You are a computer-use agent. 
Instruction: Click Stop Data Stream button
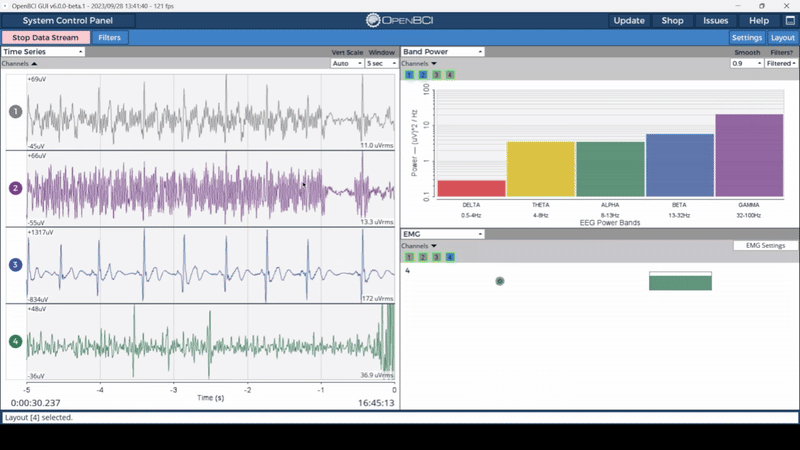coord(45,37)
